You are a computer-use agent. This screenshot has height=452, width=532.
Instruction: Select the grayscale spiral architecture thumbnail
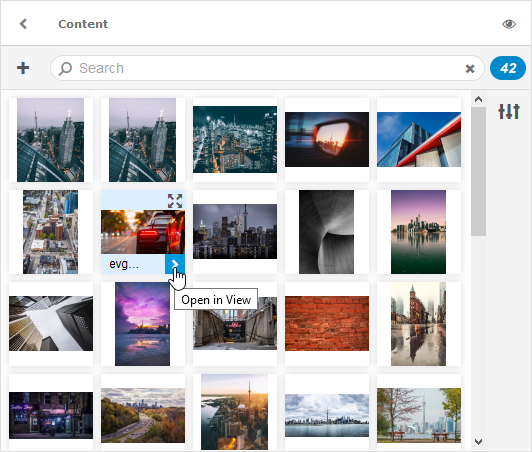(326, 232)
